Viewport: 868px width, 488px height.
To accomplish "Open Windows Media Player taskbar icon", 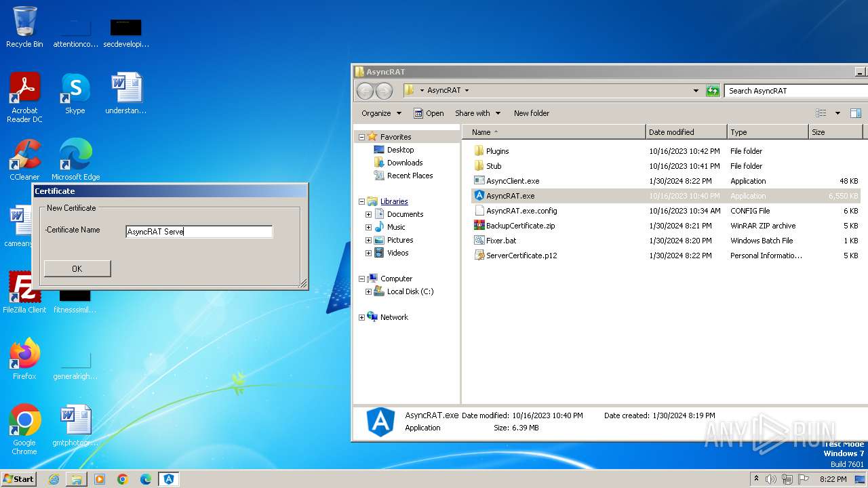I will [x=100, y=479].
